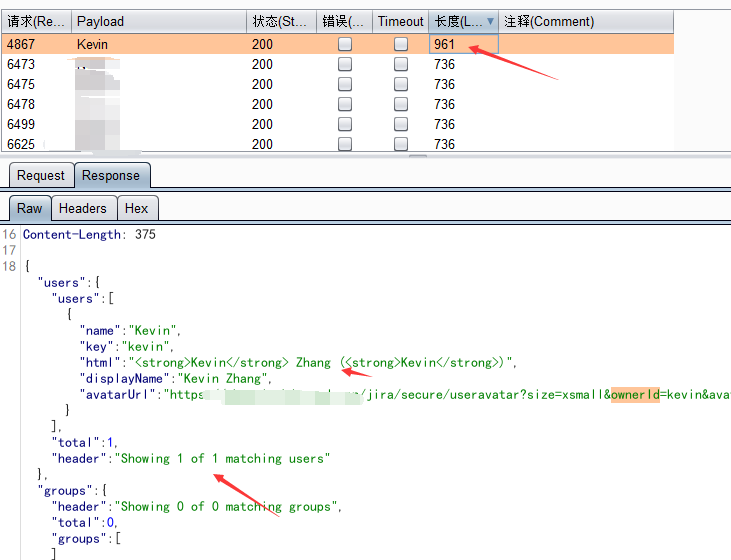731x560 pixels.
Task: Switch to the Headers view tab
Action: click(x=83, y=208)
